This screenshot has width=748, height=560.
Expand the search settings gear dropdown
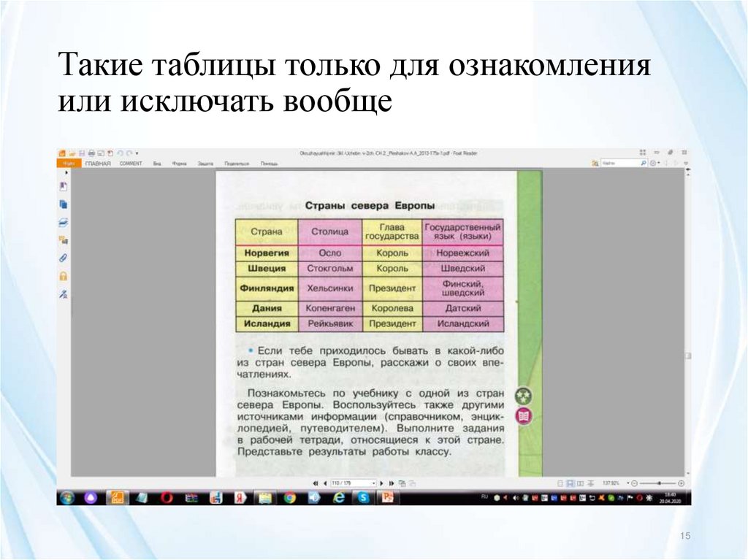point(659,163)
